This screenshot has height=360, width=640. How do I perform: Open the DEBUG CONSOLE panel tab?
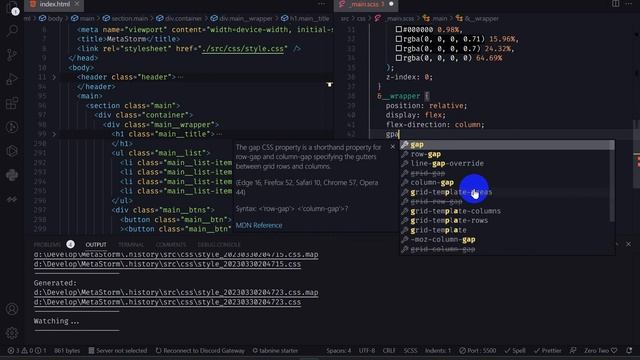(219, 244)
